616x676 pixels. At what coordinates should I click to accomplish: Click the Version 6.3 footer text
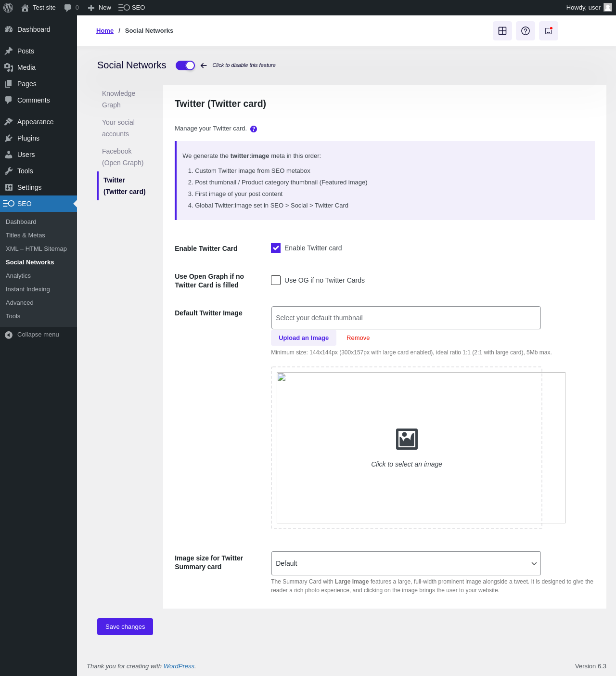coord(590,666)
